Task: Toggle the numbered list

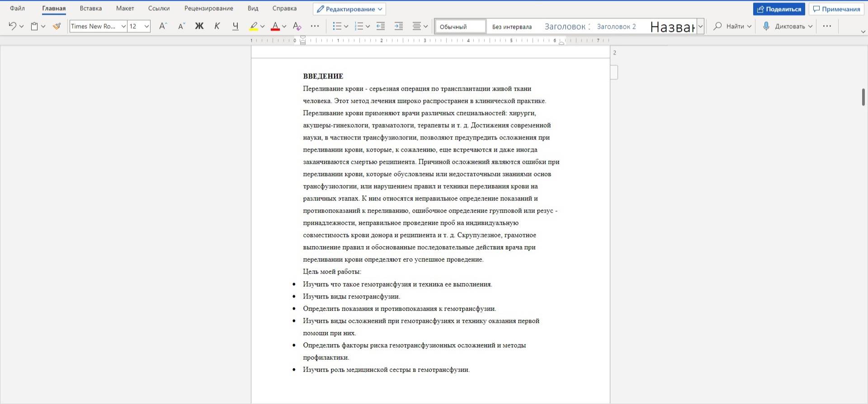Action: coord(359,26)
